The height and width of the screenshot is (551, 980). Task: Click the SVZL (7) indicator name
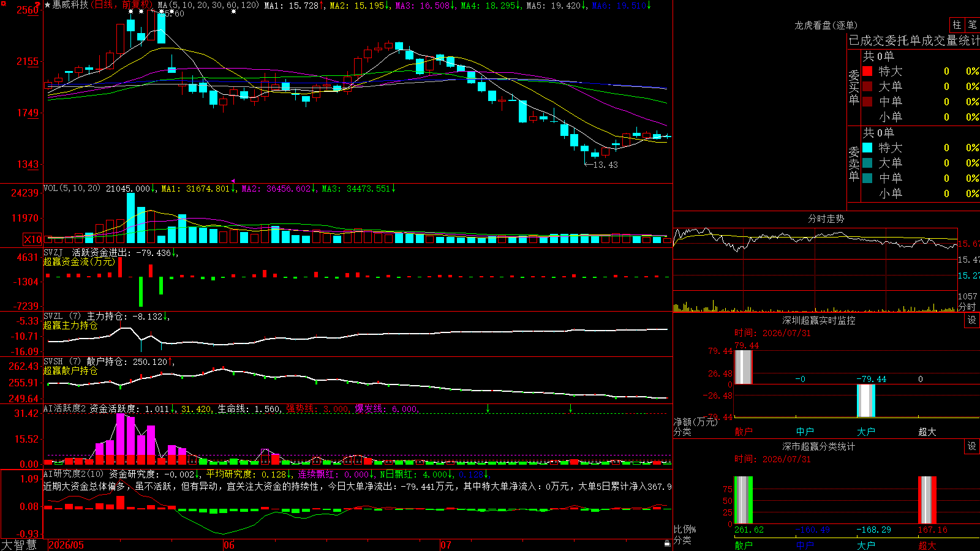(x=62, y=317)
